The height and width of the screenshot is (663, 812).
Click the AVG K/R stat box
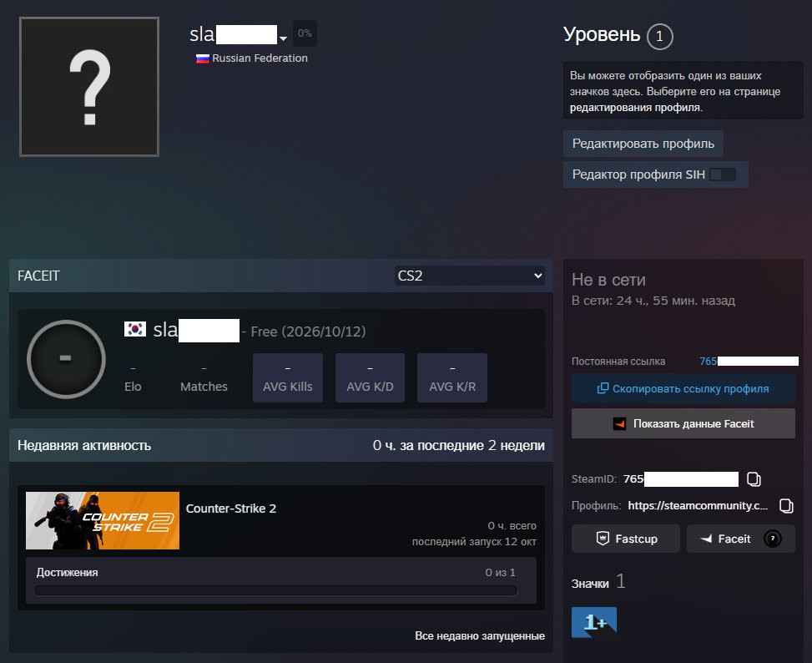tap(452, 377)
